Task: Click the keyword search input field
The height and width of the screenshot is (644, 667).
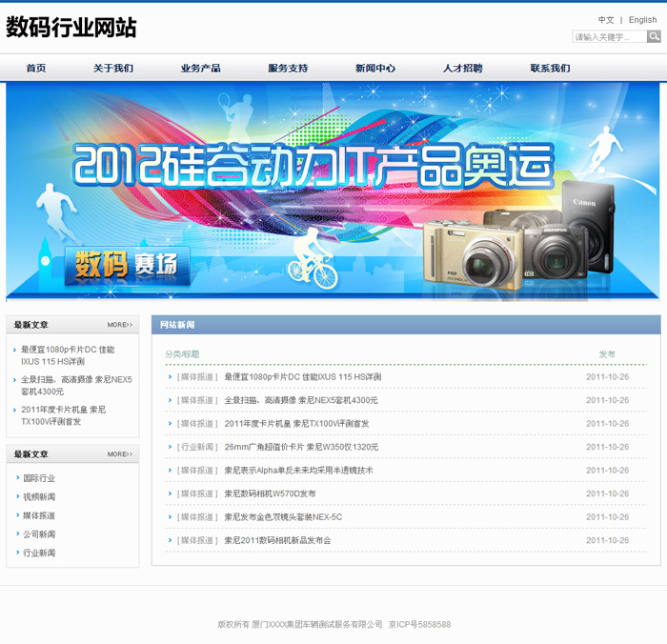Action: click(610, 37)
